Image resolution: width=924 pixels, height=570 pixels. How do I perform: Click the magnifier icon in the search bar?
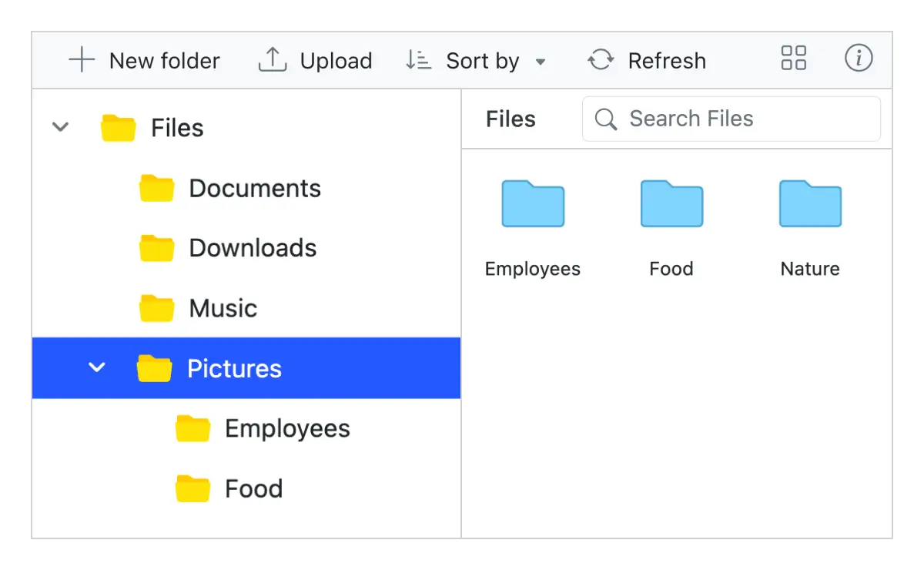pos(605,119)
